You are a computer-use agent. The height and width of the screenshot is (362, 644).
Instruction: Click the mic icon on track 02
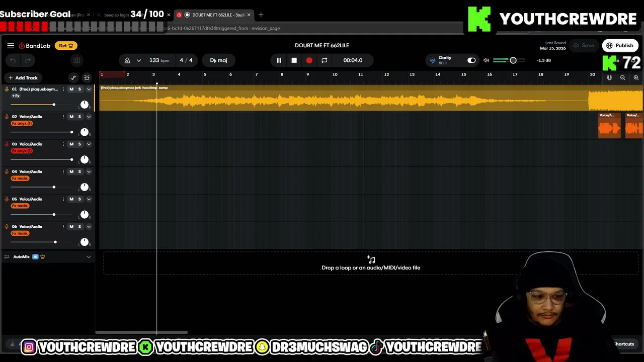pos(7,117)
